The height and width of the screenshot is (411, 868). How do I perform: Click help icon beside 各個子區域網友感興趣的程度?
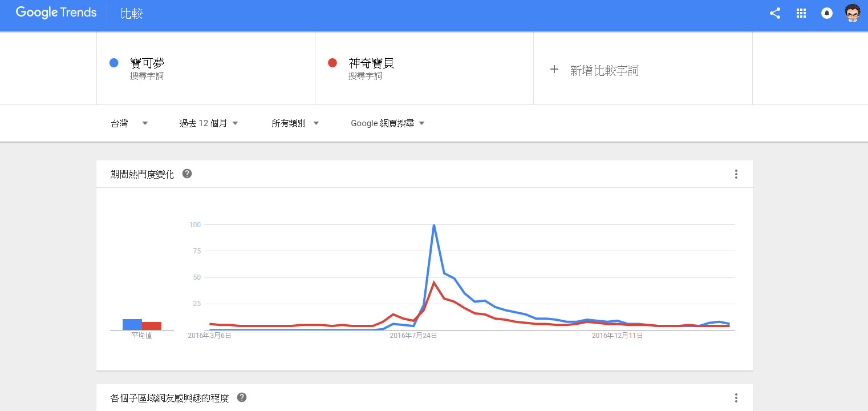click(x=242, y=397)
